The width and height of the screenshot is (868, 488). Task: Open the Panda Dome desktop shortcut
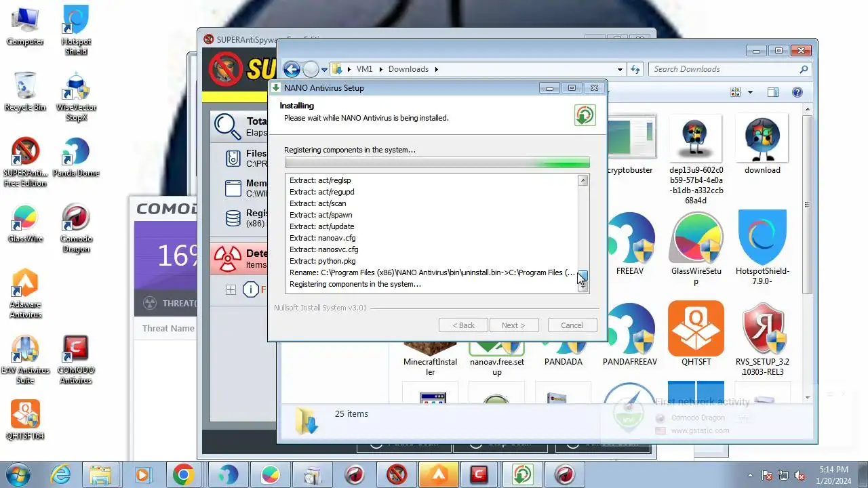tap(76, 157)
